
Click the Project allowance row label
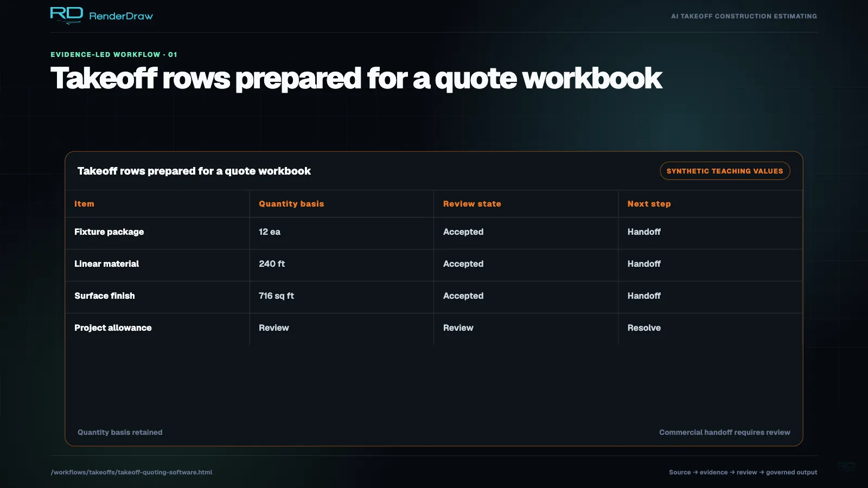point(113,328)
